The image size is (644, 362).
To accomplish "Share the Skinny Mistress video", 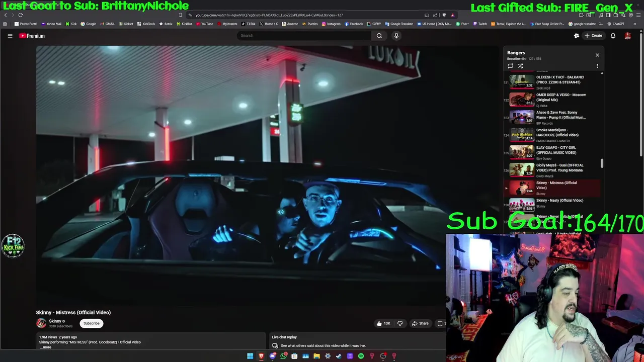I will click(x=420, y=323).
